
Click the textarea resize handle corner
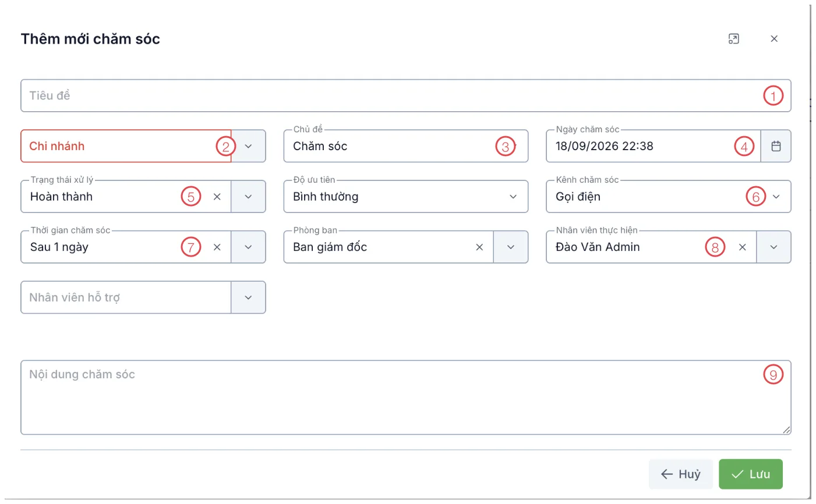pos(786,430)
